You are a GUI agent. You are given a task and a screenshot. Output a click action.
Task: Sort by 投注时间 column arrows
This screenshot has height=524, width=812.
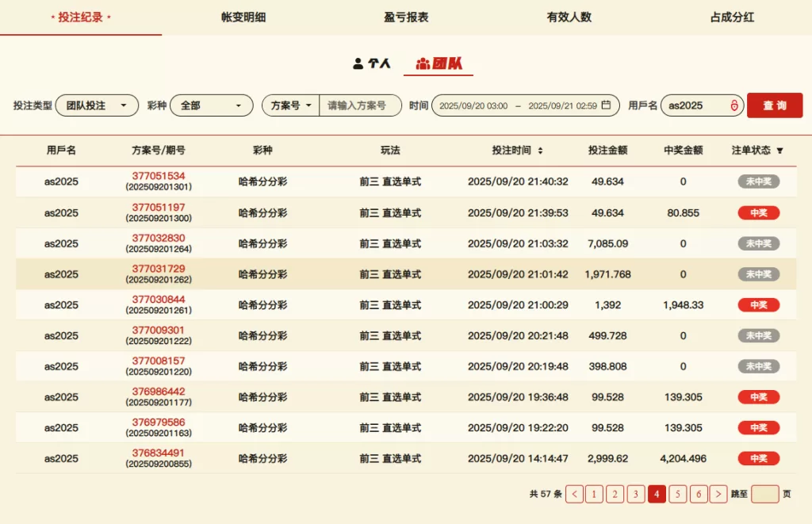coord(540,151)
